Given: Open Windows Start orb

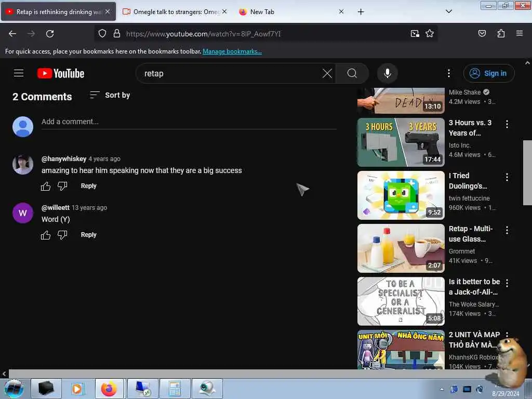Looking at the screenshot, I should click(x=14, y=389).
